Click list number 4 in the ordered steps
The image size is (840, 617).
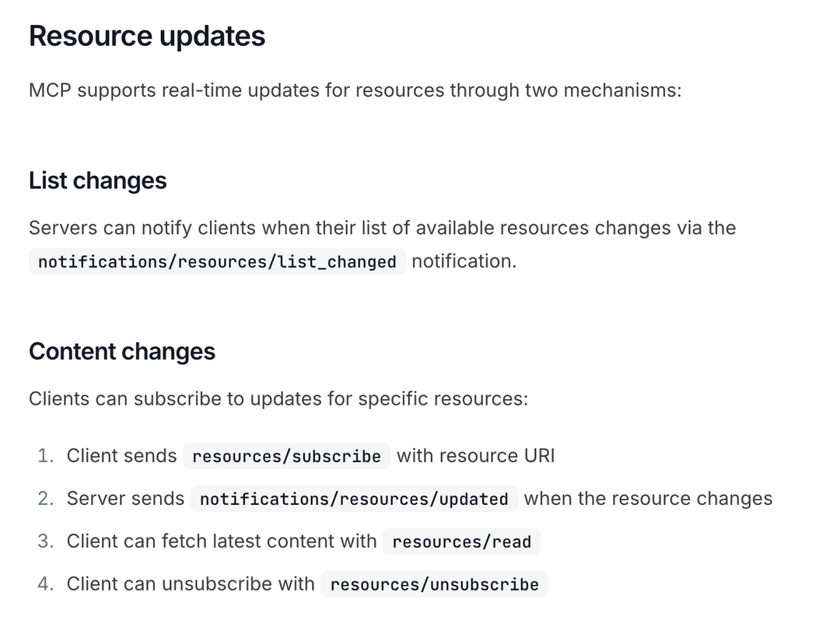45,584
